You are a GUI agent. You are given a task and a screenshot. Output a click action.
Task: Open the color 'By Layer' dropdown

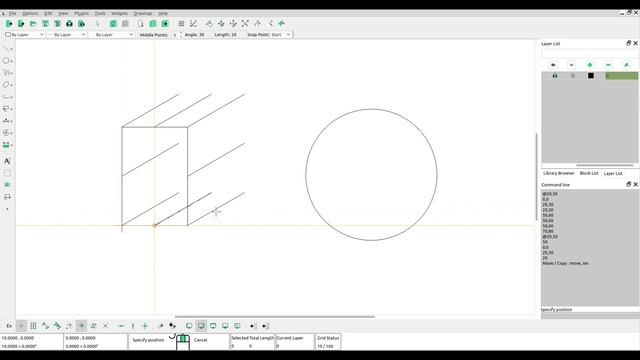pos(24,35)
